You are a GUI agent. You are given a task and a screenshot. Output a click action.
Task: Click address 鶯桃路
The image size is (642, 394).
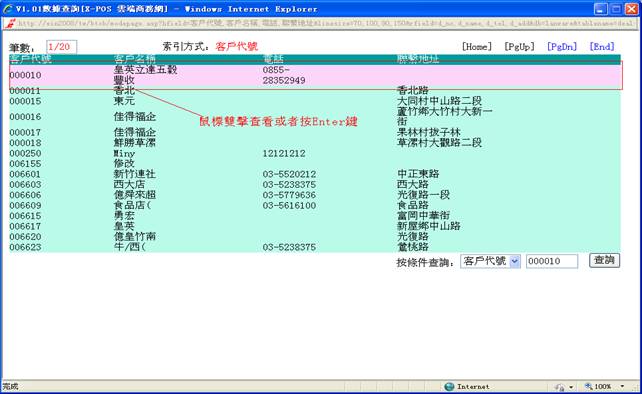[x=413, y=247]
